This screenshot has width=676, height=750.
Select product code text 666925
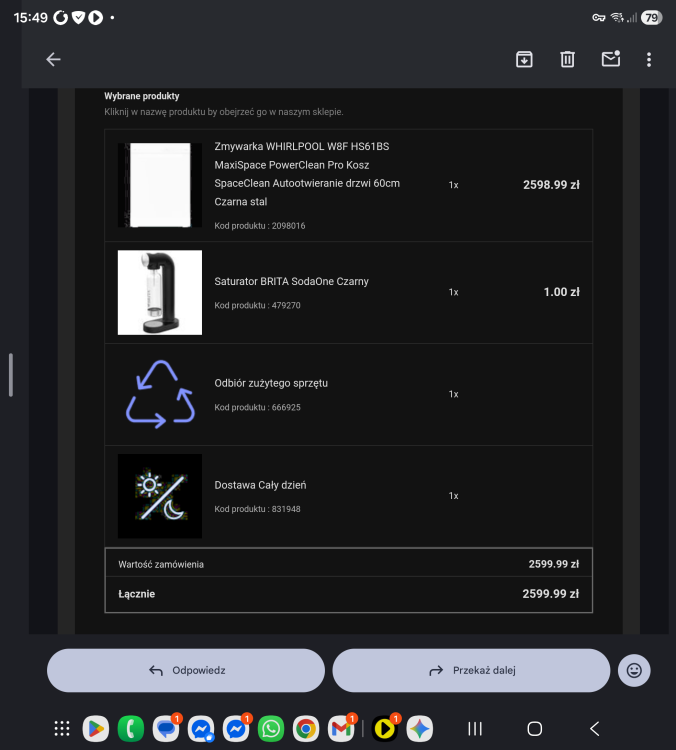[286, 407]
